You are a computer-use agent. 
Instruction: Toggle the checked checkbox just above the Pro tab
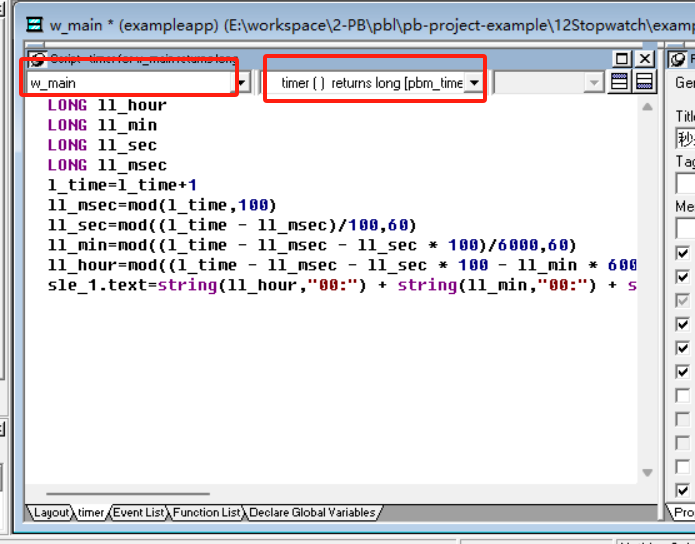click(683, 490)
